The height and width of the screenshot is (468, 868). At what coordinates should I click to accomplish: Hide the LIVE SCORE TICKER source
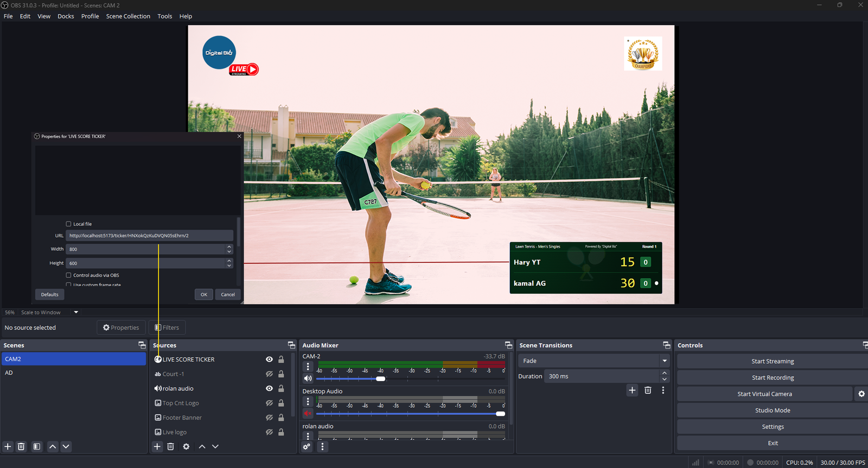point(269,359)
